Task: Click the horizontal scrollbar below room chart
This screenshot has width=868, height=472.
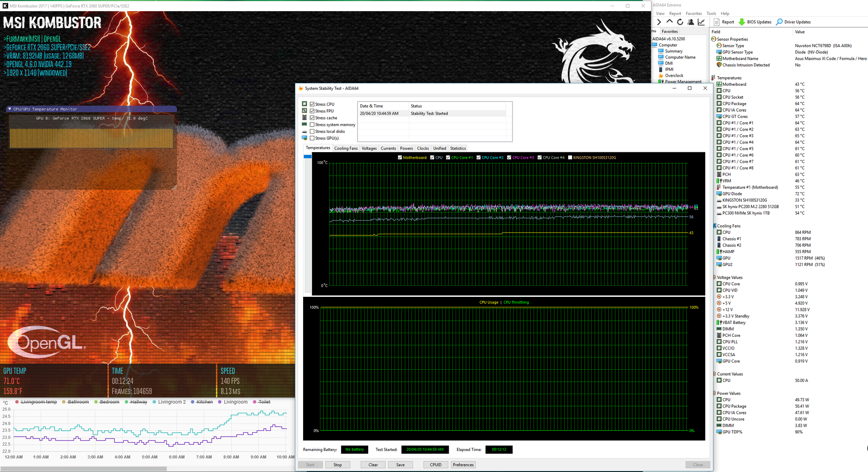Action: click(x=84, y=469)
